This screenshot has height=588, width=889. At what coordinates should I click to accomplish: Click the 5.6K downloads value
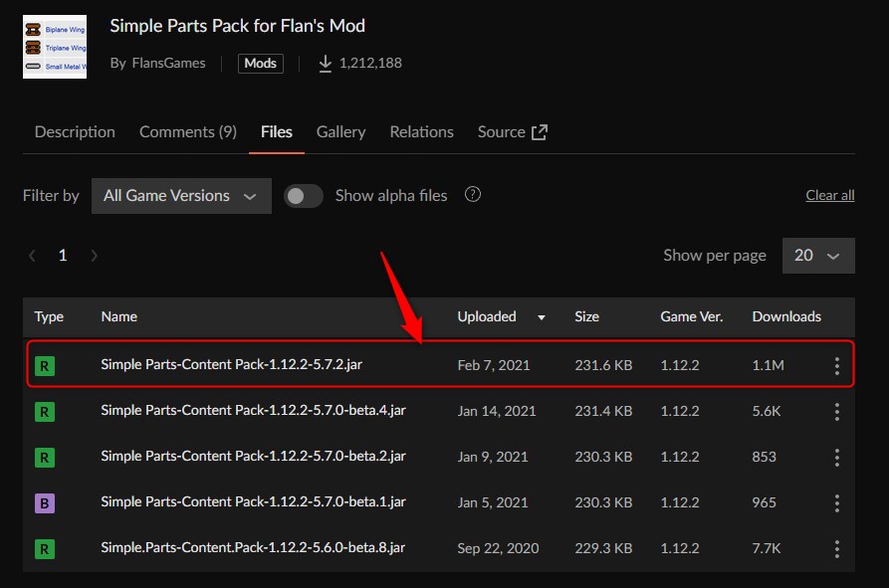767,411
